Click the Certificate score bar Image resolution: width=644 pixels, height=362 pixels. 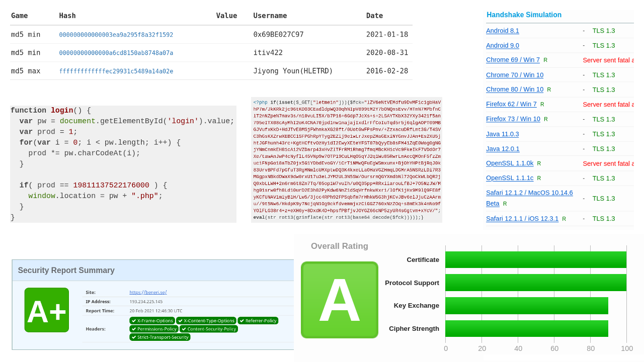[536, 259]
